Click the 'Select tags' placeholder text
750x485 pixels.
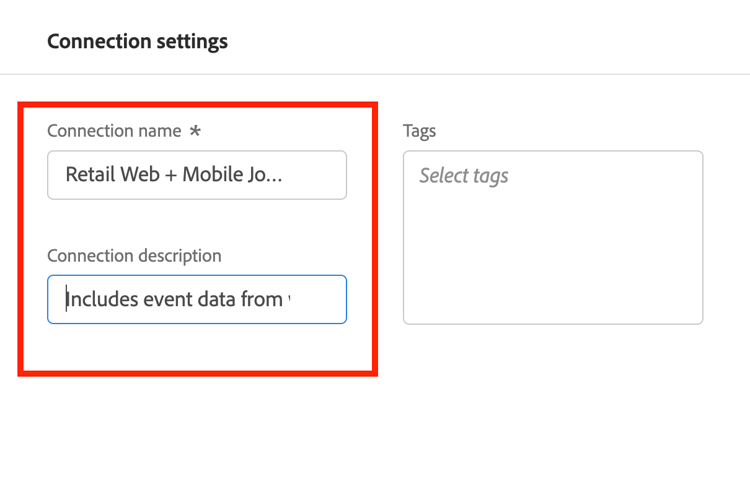[463, 176]
